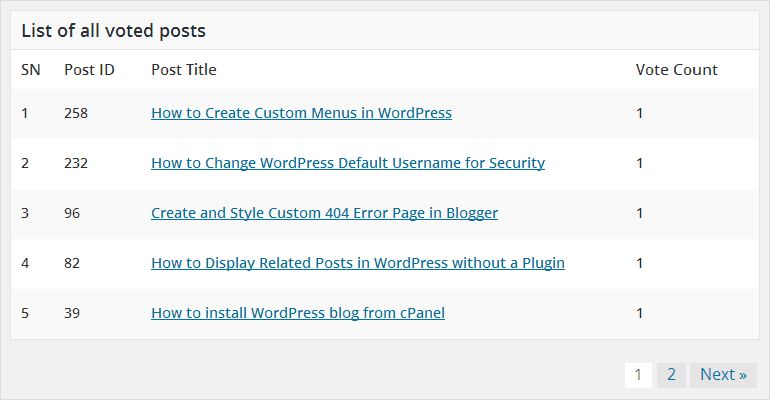Click the Next » pagination button
The width and height of the screenshot is (770, 400).
point(723,375)
